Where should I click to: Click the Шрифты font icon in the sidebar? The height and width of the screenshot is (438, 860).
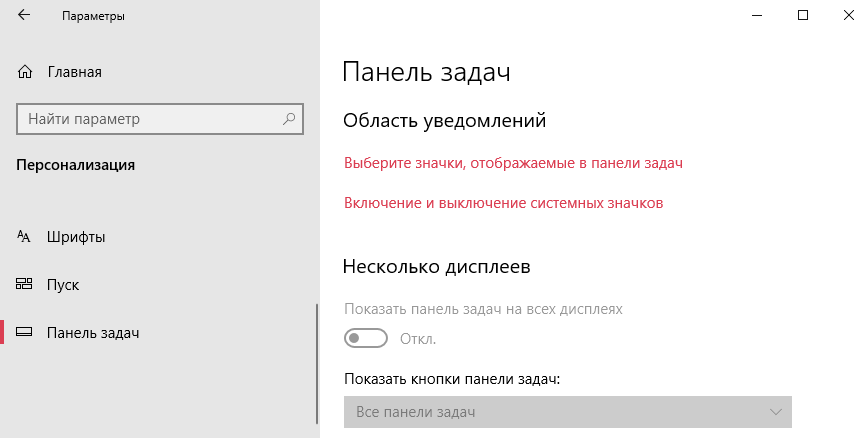(25, 237)
